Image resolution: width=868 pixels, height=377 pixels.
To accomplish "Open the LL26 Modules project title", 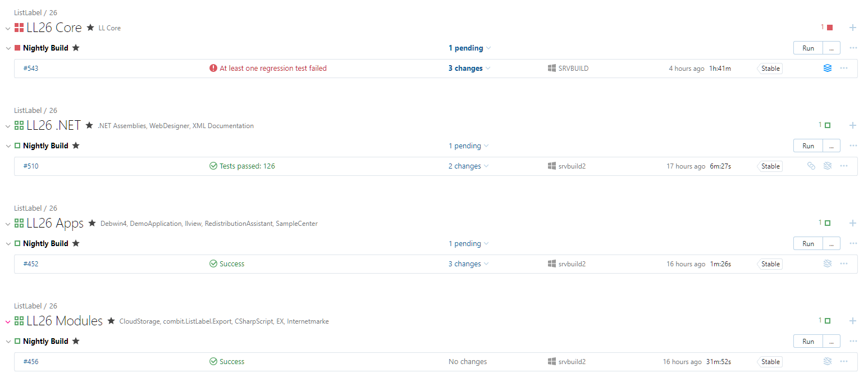I will click(65, 321).
